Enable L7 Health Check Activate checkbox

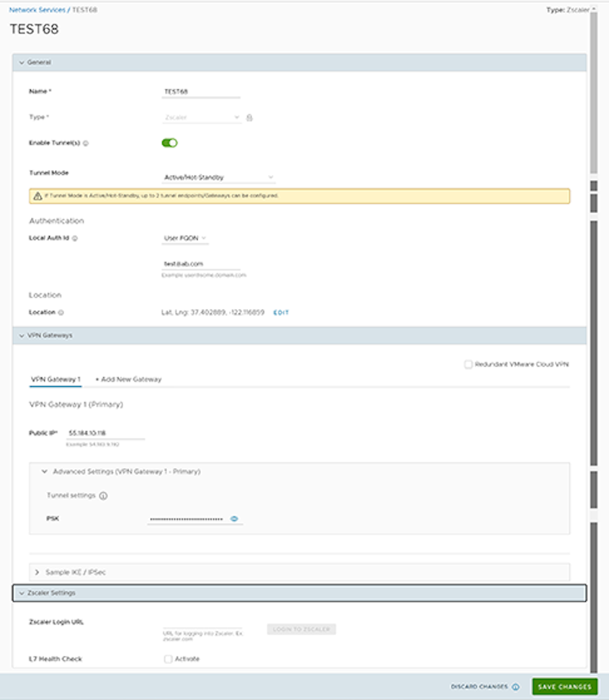coord(168,659)
